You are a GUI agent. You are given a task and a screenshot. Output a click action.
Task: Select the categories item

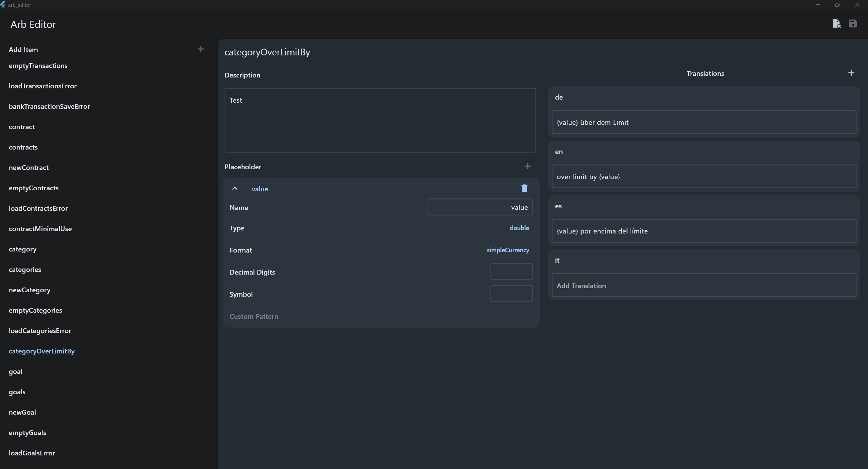pyautogui.click(x=25, y=270)
